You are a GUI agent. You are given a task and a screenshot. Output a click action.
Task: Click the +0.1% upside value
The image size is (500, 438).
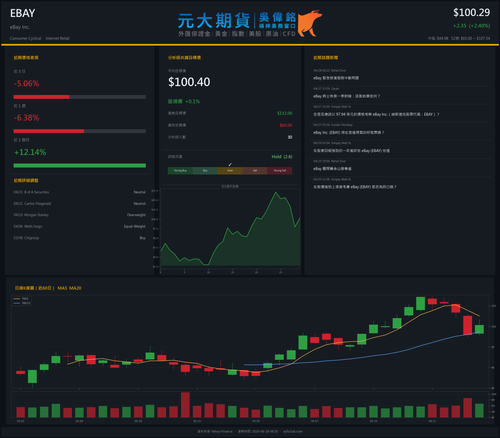(193, 101)
